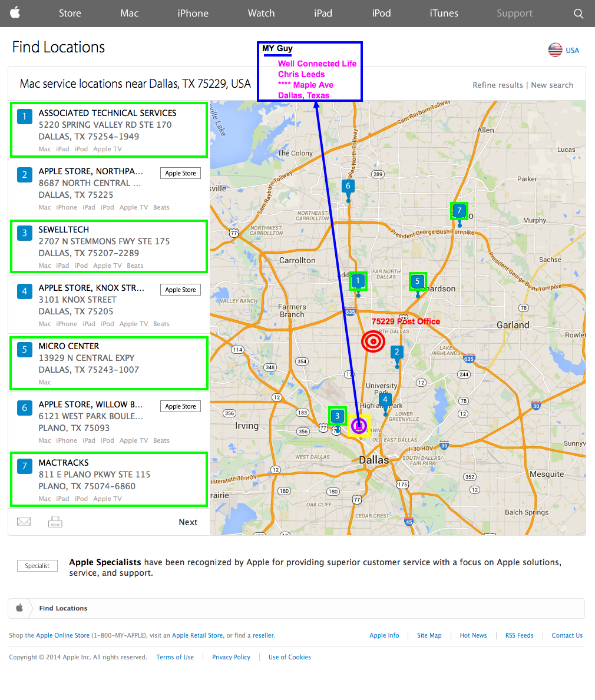Viewport: 595px width, 700px height.
Task: Open the Apple Online Store link
Action: [x=62, y=635]
